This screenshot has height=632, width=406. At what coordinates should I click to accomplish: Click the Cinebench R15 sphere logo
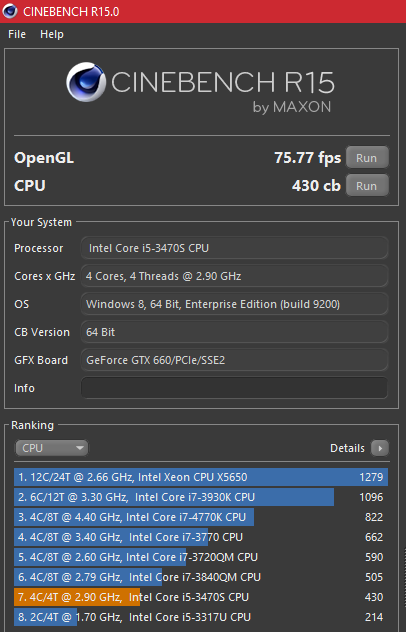tap(86, 82)
